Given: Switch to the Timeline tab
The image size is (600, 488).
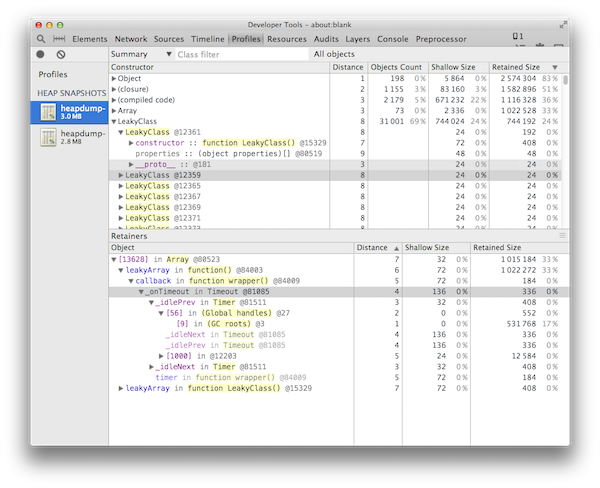Looking at the screenshot, I should [x=207, y=39].
